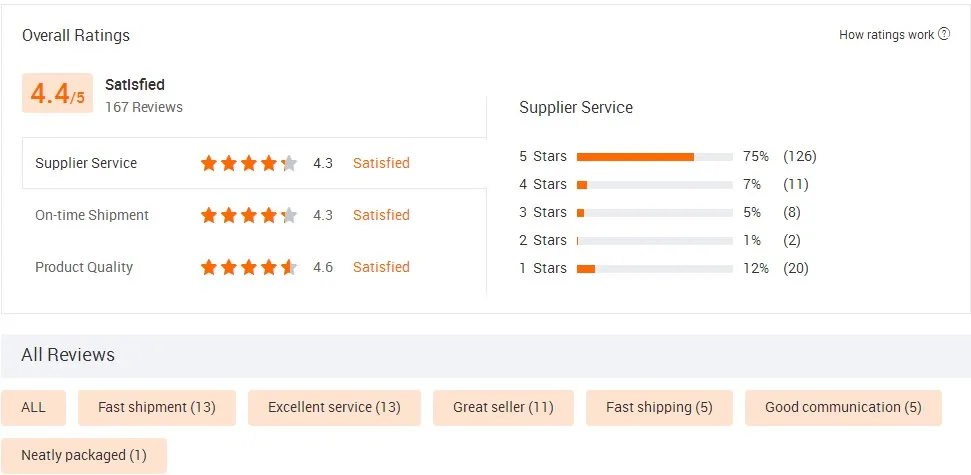
Task: Filter reviews by Neatly packaged (1)
Action: pyautogui.click(x=84, y=455)
